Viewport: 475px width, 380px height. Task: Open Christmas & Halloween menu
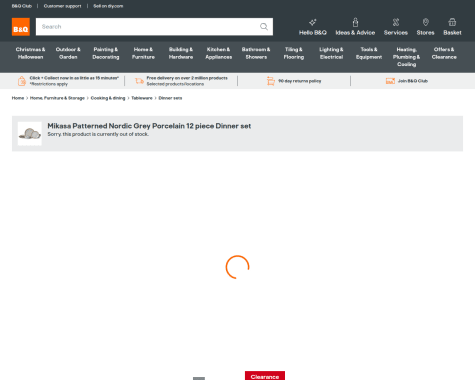pyautogui.click(x=30, y=53)
